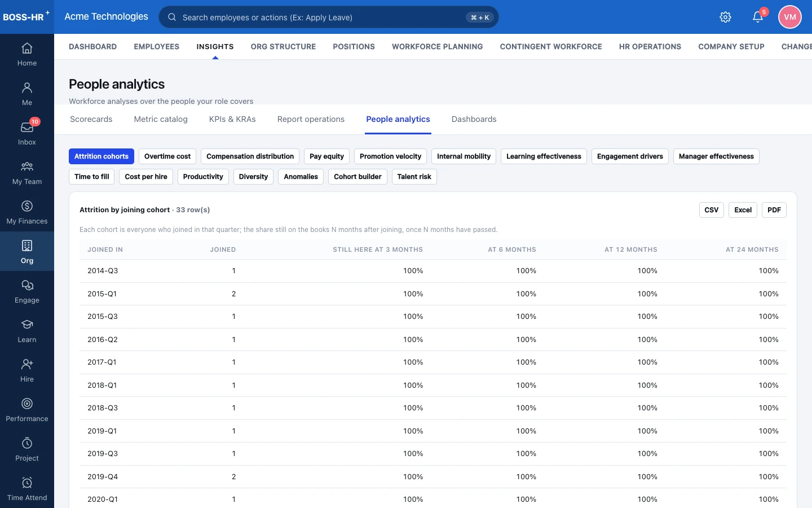Screen dimensions: 812x508
Task: Select the Pay equity analysis chip
Action: click(x=326, y=156)
